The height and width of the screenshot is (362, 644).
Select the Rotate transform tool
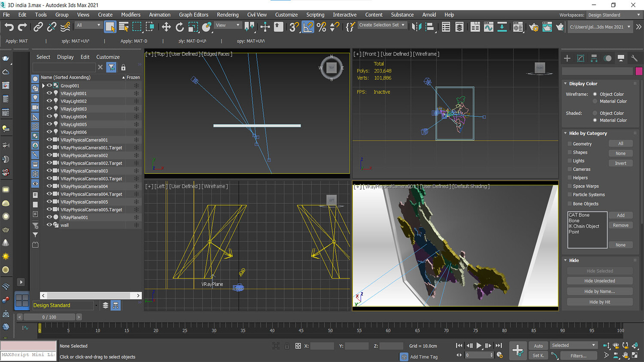179,27
